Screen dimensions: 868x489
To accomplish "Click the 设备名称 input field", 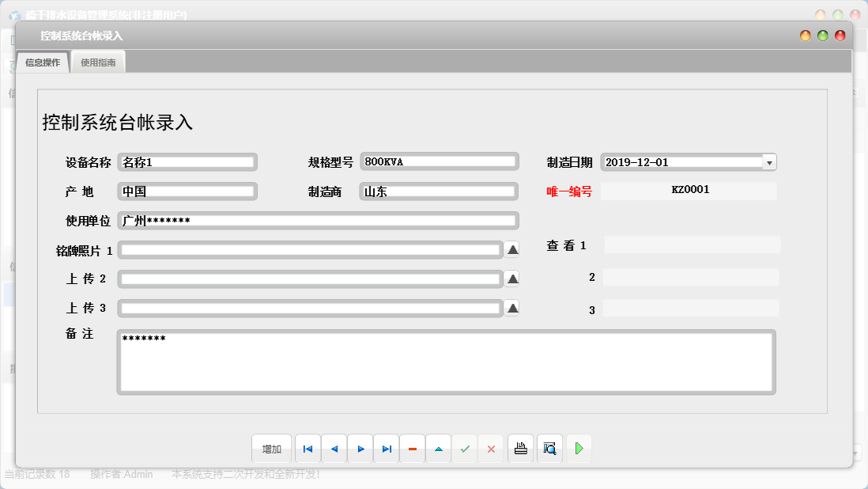I will [x=187, y=161].
